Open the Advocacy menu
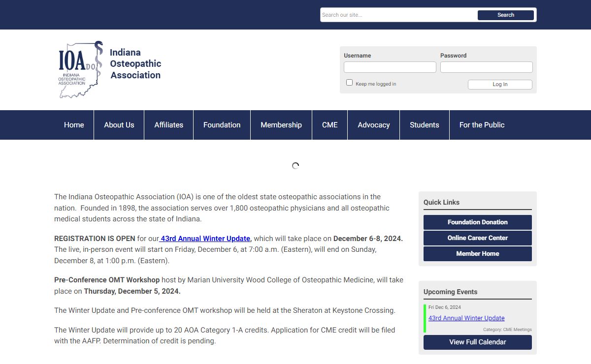Screen dimensions: 591x364 (374, 125)
